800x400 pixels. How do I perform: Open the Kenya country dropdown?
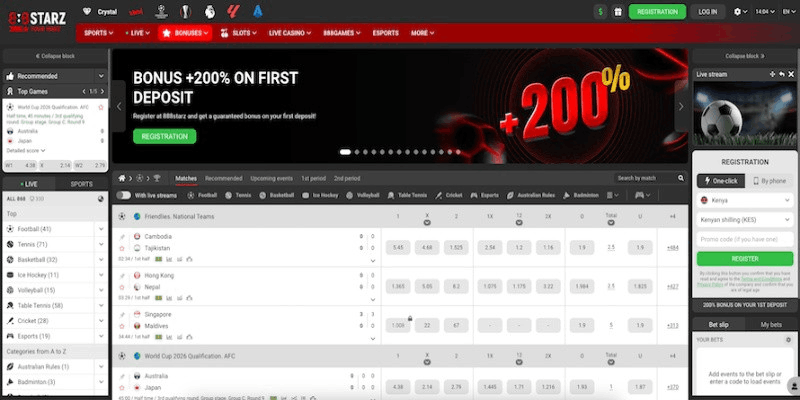coord(744,201)
